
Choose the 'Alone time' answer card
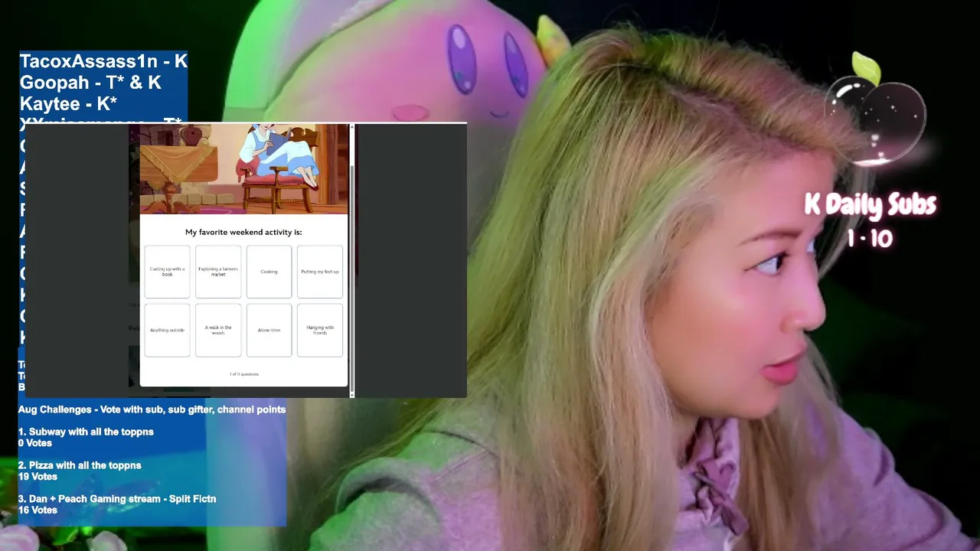[269, 330]
